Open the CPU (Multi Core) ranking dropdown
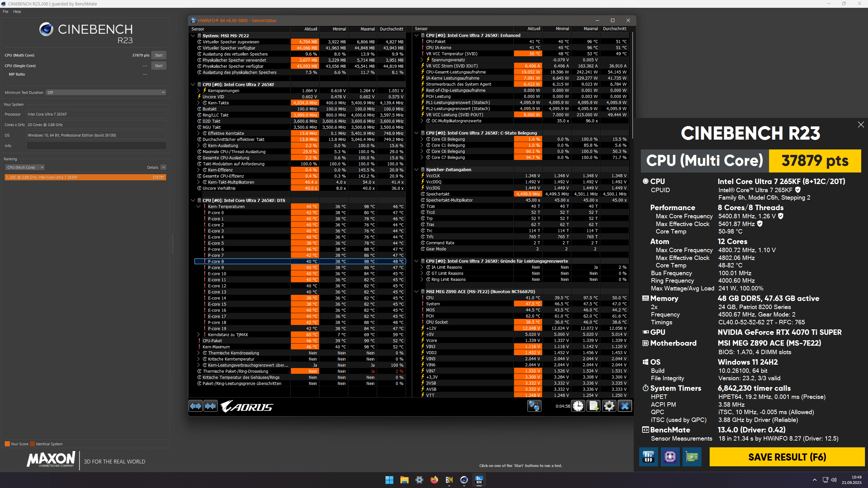Image resolution: width=868 pixels, height=488 pixels. tap(25, 167)
